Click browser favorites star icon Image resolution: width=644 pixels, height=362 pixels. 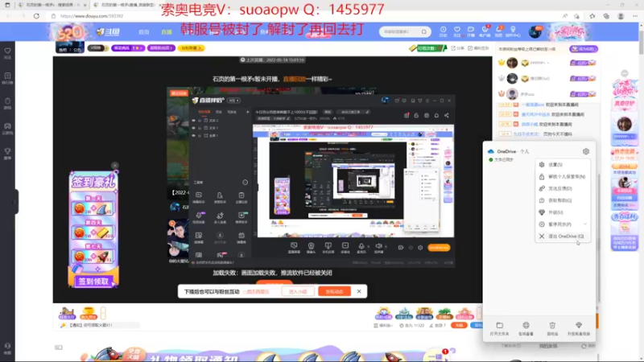[592, 16]
